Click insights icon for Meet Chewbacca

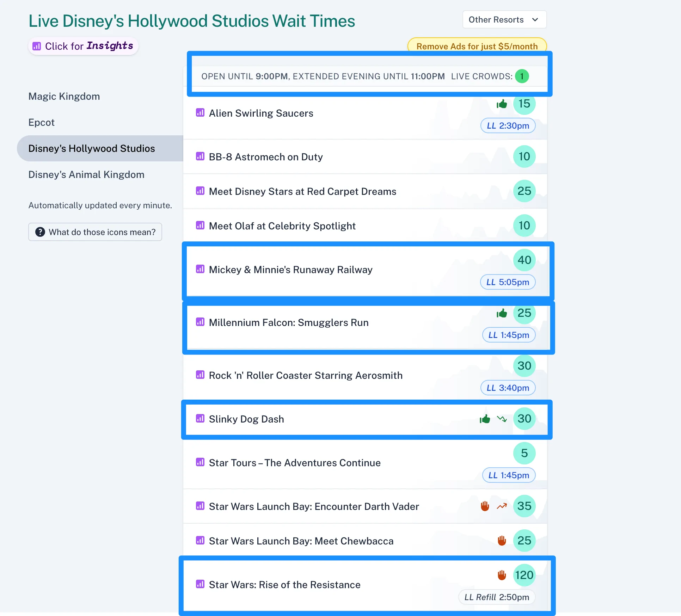[x=200, y=540]
